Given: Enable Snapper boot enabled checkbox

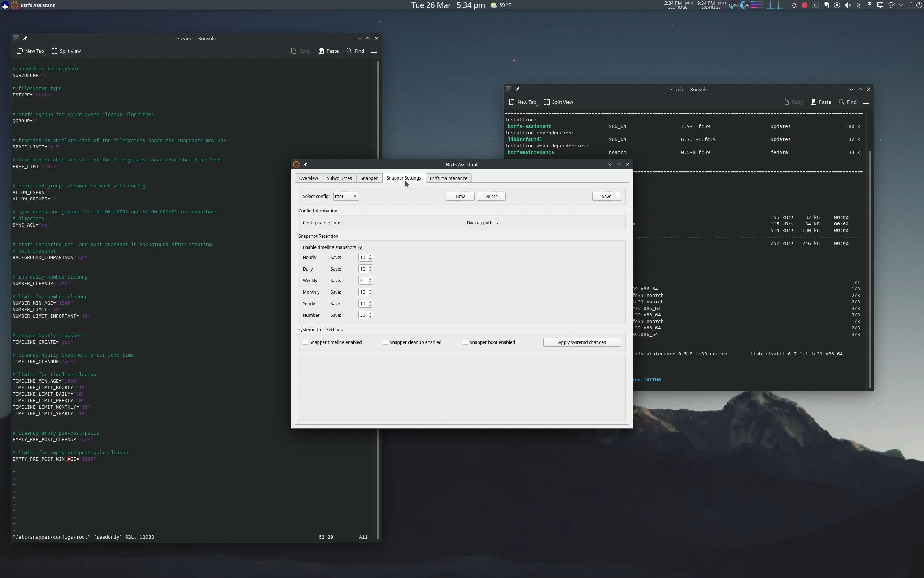Looking at the screenshot, I should 466,342.
